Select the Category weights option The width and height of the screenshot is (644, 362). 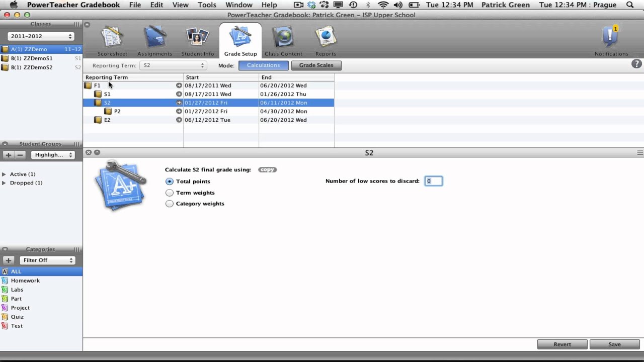[170, 204]
